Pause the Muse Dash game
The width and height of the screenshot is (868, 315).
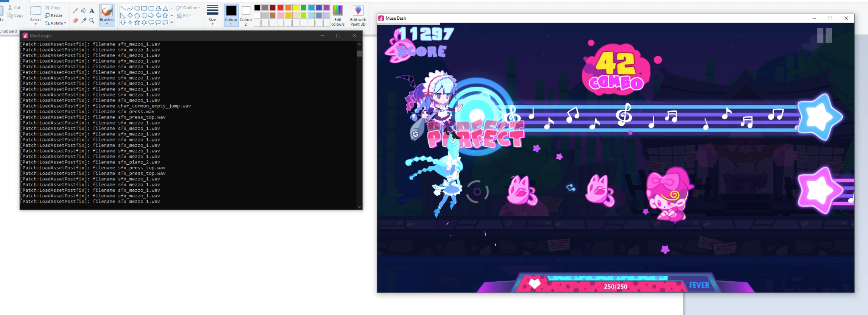point(824,35)
